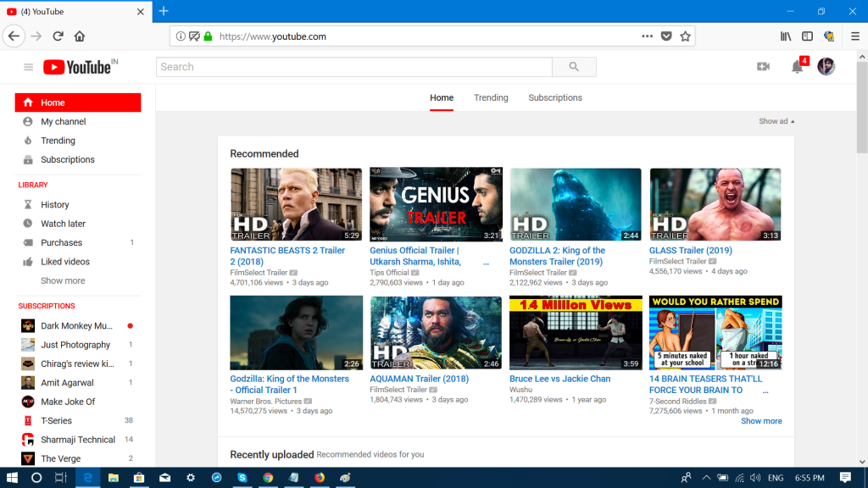Expand the Genius trailer title ellipsis
This screenshot has height=488, width=868.
pyautogui.click(x=486, y=263)
